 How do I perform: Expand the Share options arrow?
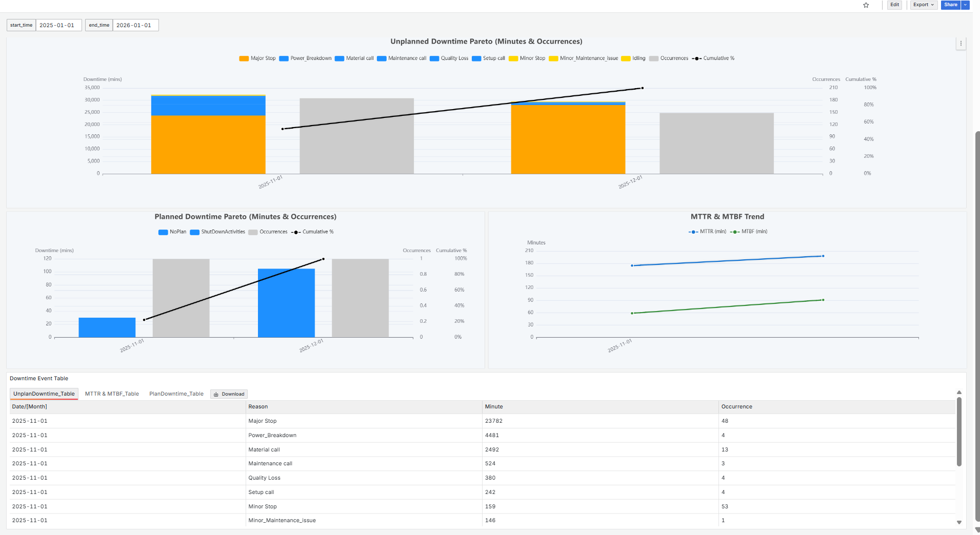point(965,5)
